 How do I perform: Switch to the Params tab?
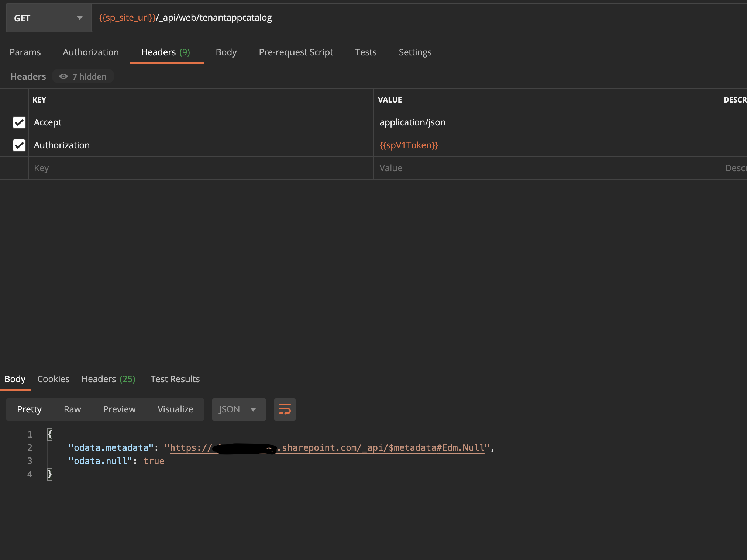tap(25, 52)
